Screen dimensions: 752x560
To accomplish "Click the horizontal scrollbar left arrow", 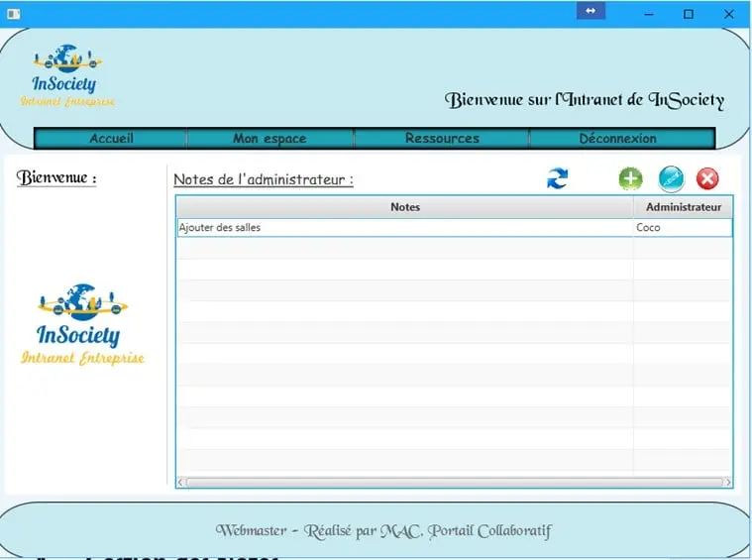I will pos(181,483).
